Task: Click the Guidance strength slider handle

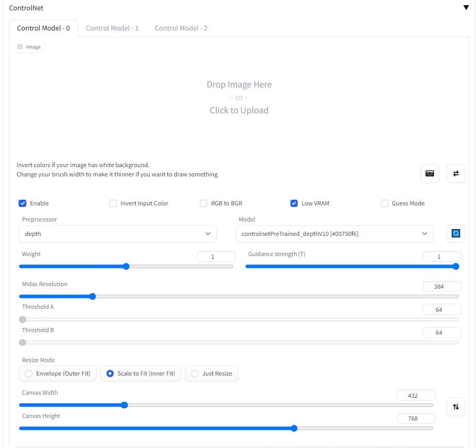Action: 456,266
